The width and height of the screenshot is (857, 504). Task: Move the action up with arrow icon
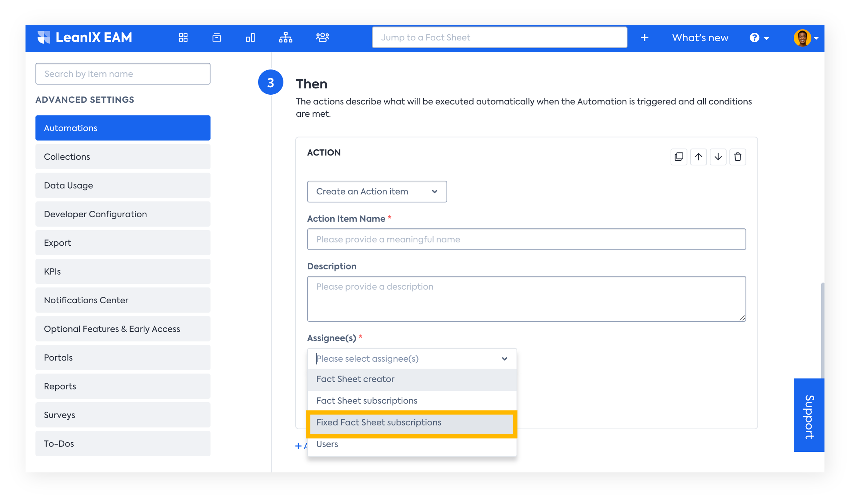tap(698, 157)
